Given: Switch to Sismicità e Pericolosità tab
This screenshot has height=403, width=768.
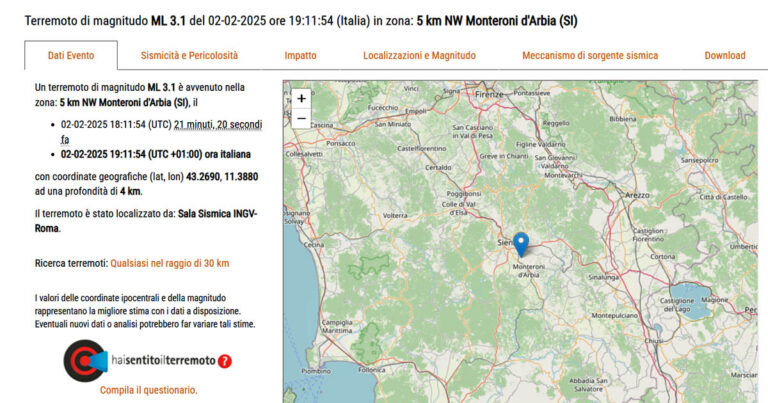Looking at the screenshot, I should (x=189, y=56).
